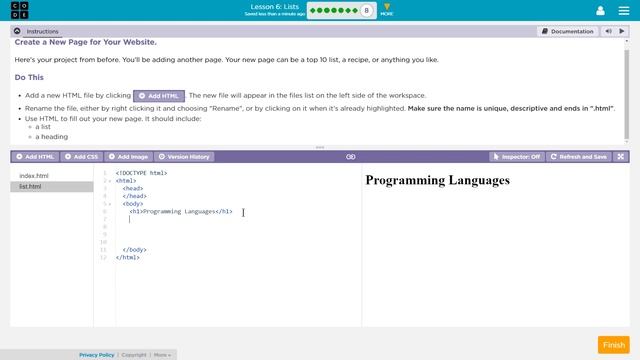Open the Copyright link
640x360 pixels.
(x=134, y=355)
